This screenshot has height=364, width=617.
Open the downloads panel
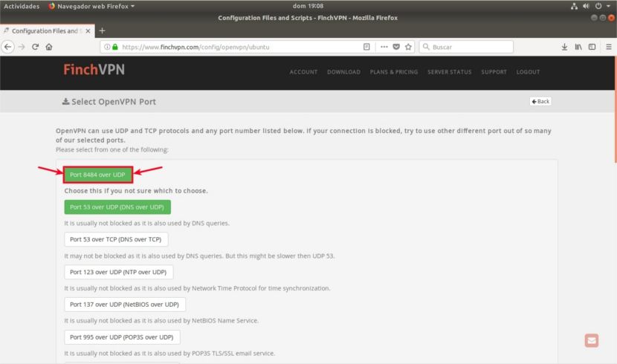(564, 47)
